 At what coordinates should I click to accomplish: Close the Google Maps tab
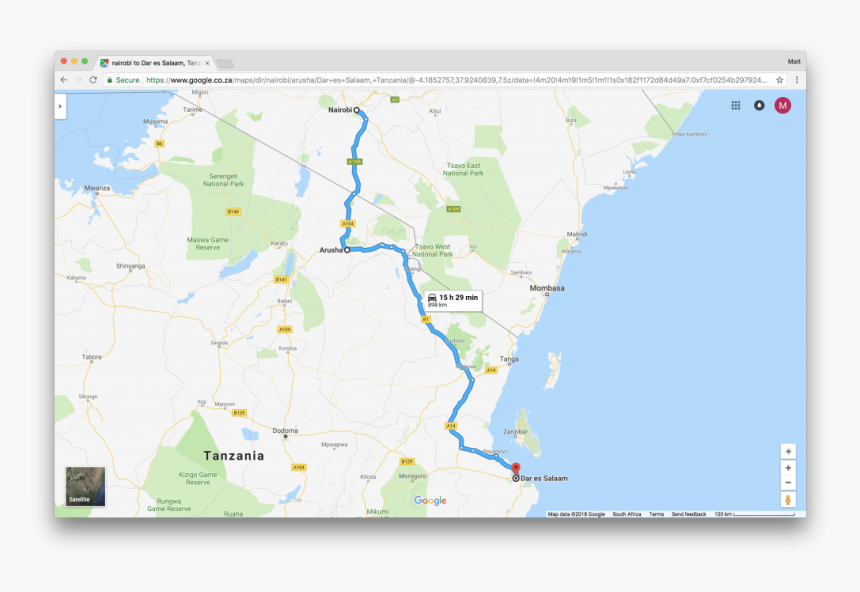coord(207,63)
